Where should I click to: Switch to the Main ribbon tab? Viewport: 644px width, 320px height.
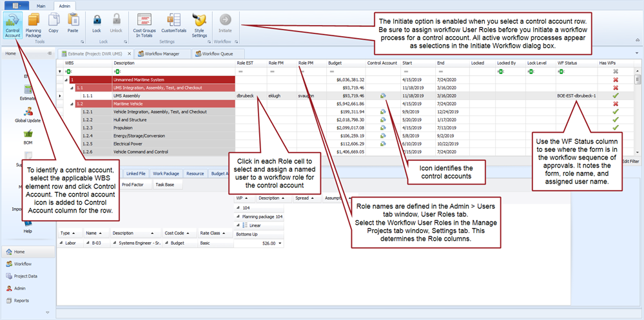(x=41, y=5)
